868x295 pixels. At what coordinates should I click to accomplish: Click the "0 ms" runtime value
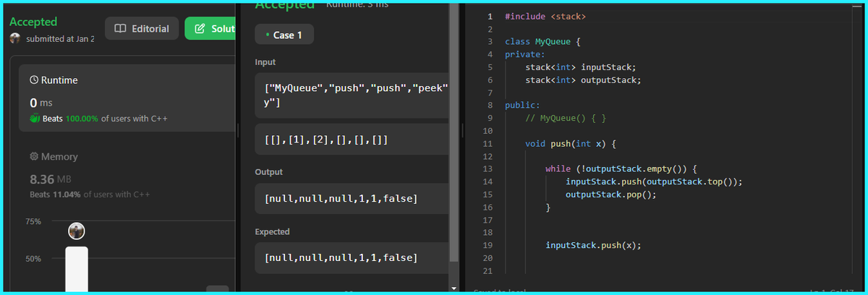coord(41,103)
